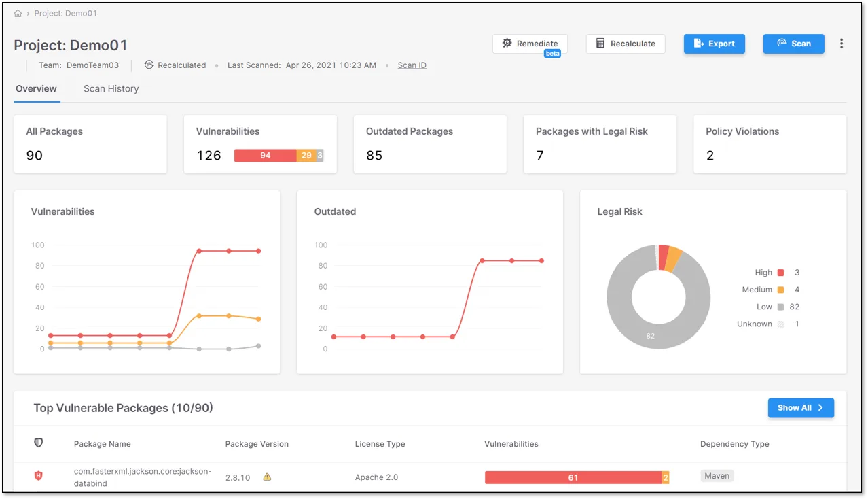Viewport: 868px width, 499px height.
Task: Click the Recalculated status icon
Action: [149, 65]
